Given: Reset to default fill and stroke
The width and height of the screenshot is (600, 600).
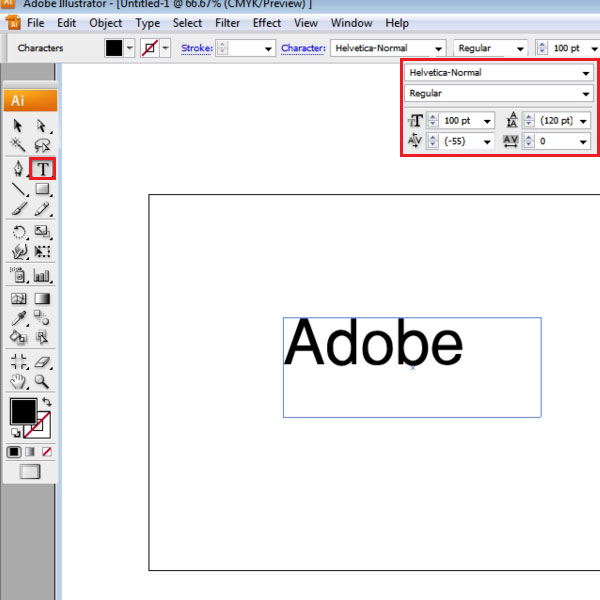Looking at the screenshot, I should [16, 433].
